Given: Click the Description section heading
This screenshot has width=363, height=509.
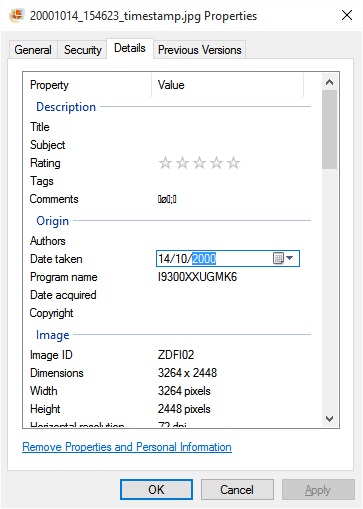Looking at the screenshot, I should pyautogui.click(x=66, y=107).
